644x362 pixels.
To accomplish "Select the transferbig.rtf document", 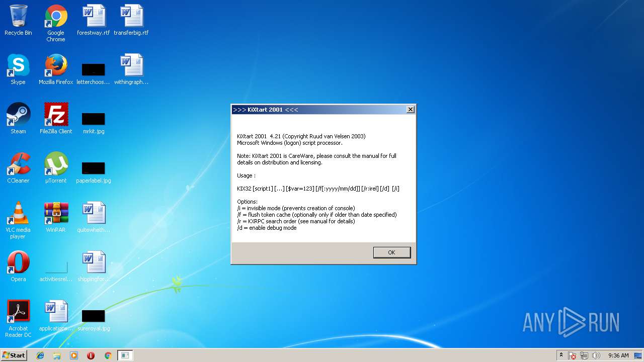I will [x=131, y=20].
